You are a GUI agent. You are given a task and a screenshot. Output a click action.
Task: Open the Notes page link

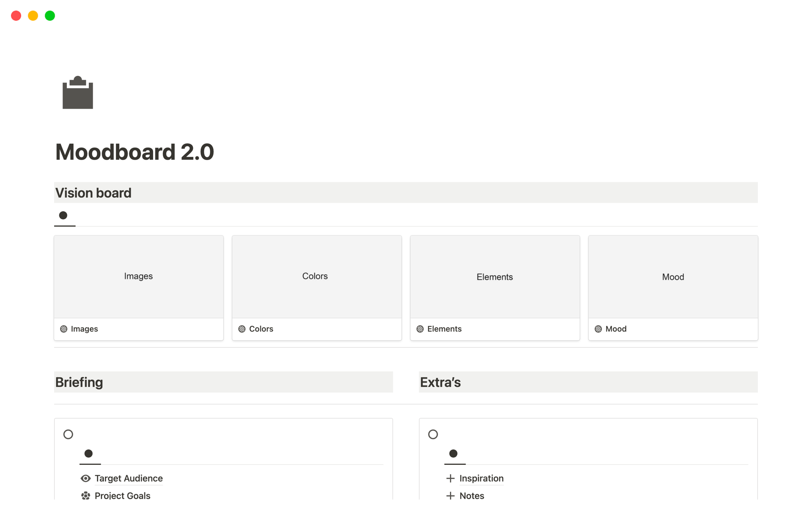click(x=472, y=495)
